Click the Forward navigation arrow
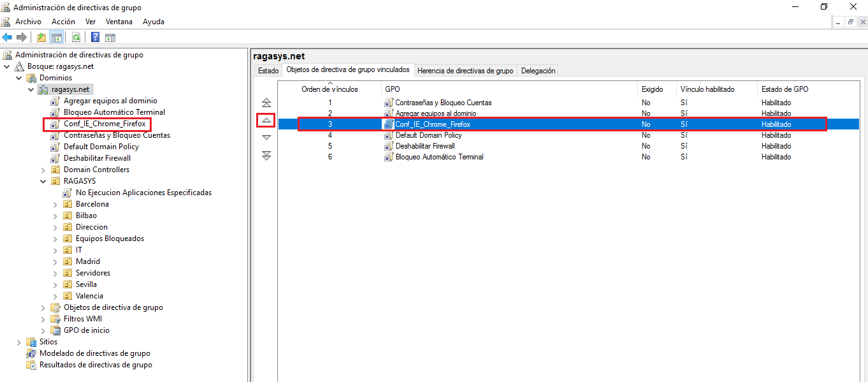This screenshot has width=868, height=382. (x=21, y=36)
